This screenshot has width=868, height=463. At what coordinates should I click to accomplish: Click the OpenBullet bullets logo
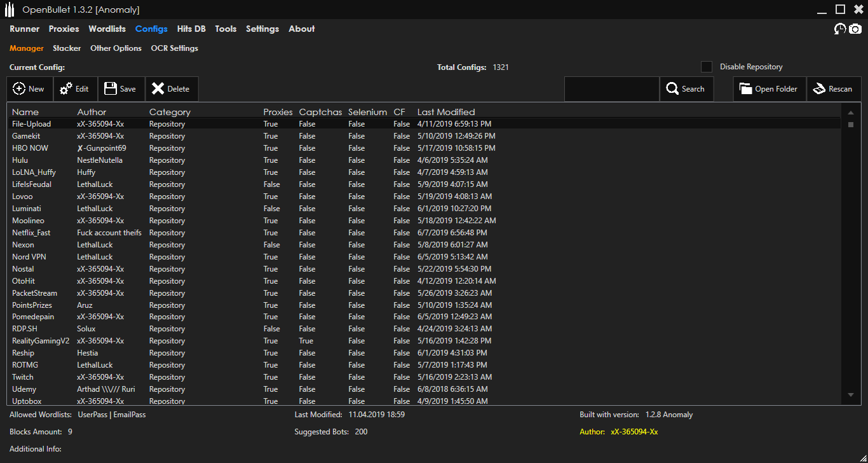point(10,10)
